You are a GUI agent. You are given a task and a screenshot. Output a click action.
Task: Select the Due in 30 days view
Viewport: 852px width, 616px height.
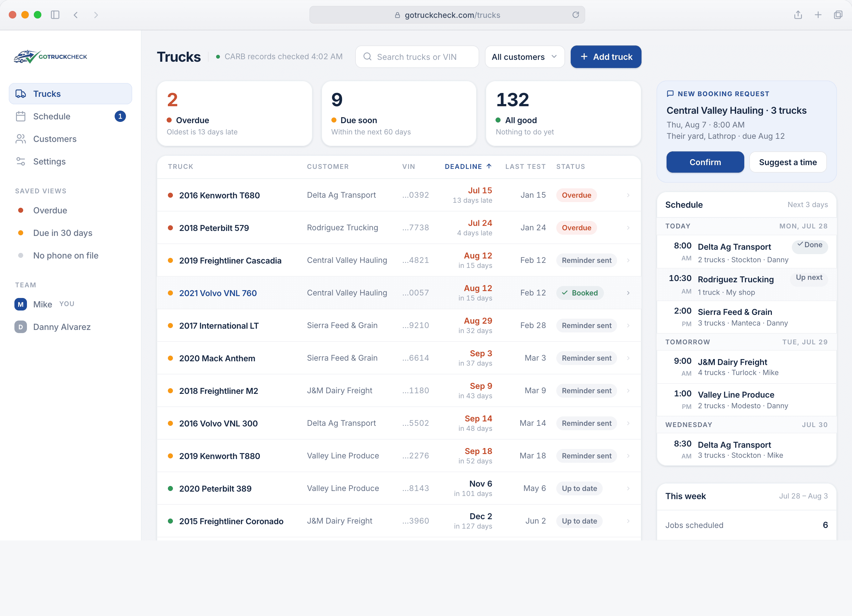(x=70, y=232)
